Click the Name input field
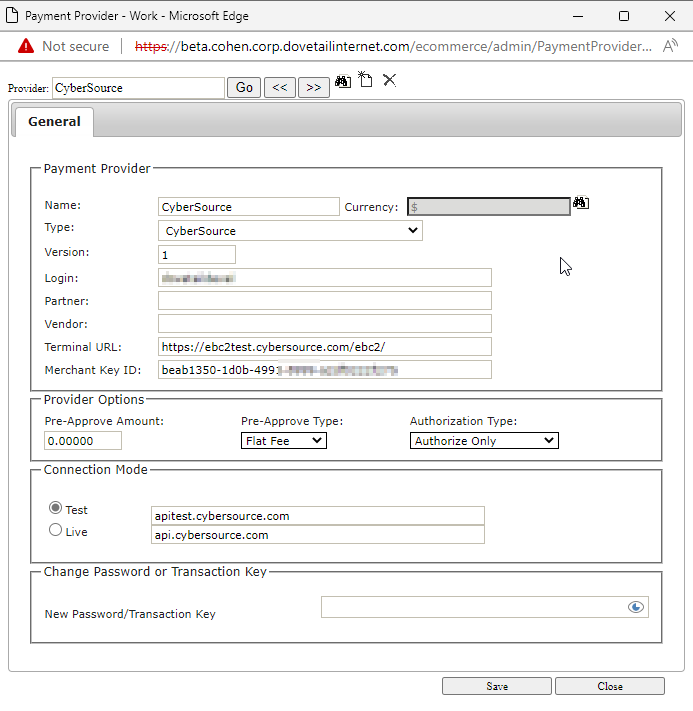The image size is (693, 711). [x=249, y=207]
